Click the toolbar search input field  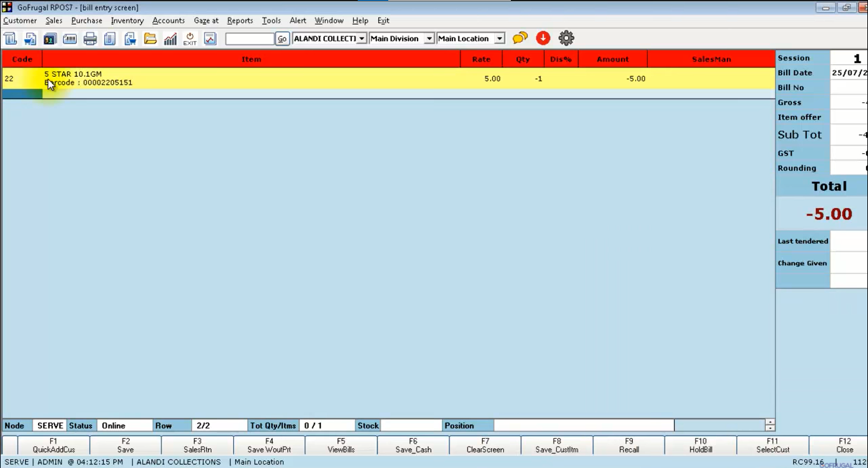pyautogui.click(x=250, y=39)
